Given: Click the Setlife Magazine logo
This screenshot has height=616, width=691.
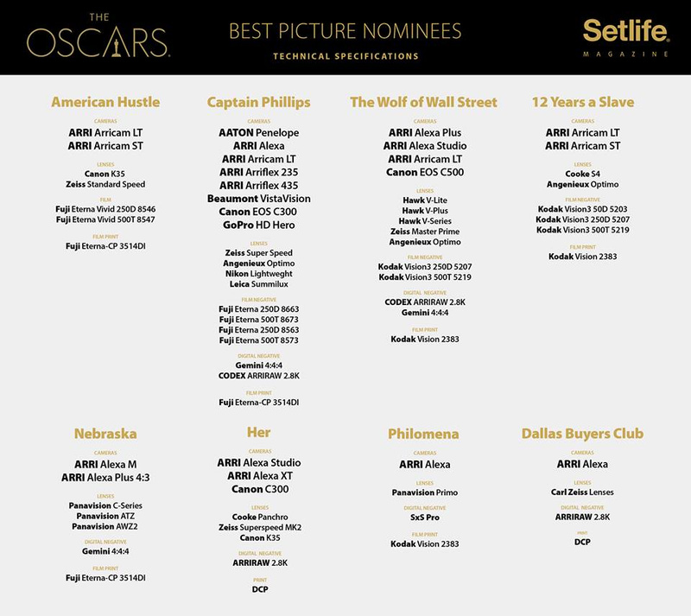Looking at the screenshot, I should [625, 36].
